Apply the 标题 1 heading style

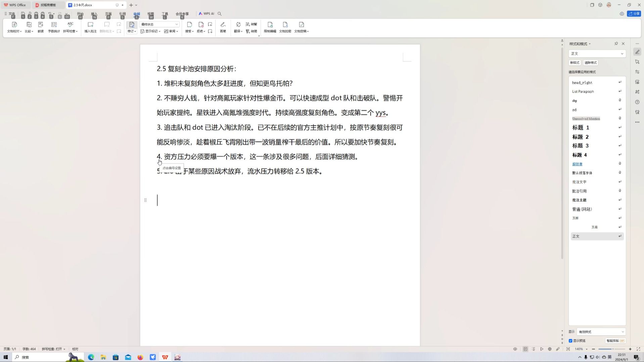pyautogui.click(x=597, y=127)
